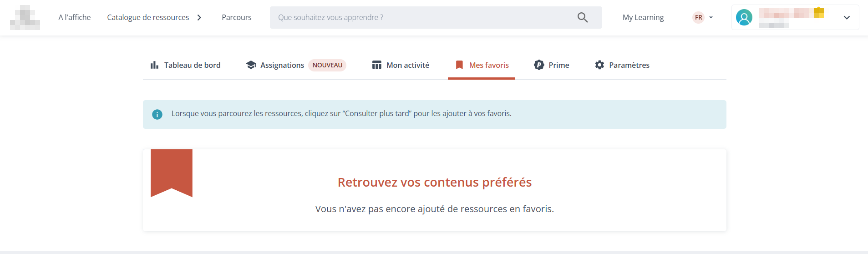Focus the Que souhaitez-vous apprendre search field

coord(423,17)
